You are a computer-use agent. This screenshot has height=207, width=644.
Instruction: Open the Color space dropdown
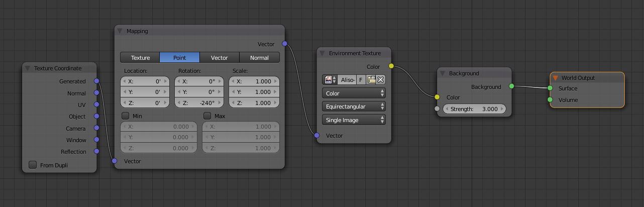354,93
